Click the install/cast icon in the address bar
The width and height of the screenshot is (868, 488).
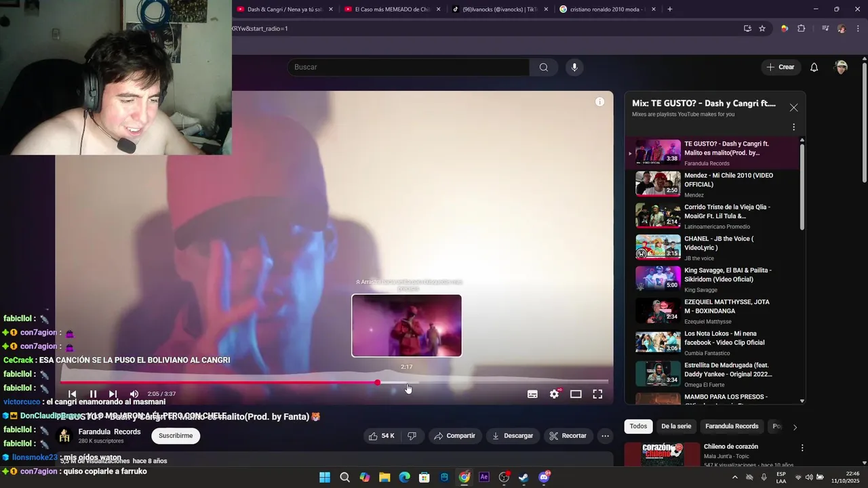[x=747, y=28]
